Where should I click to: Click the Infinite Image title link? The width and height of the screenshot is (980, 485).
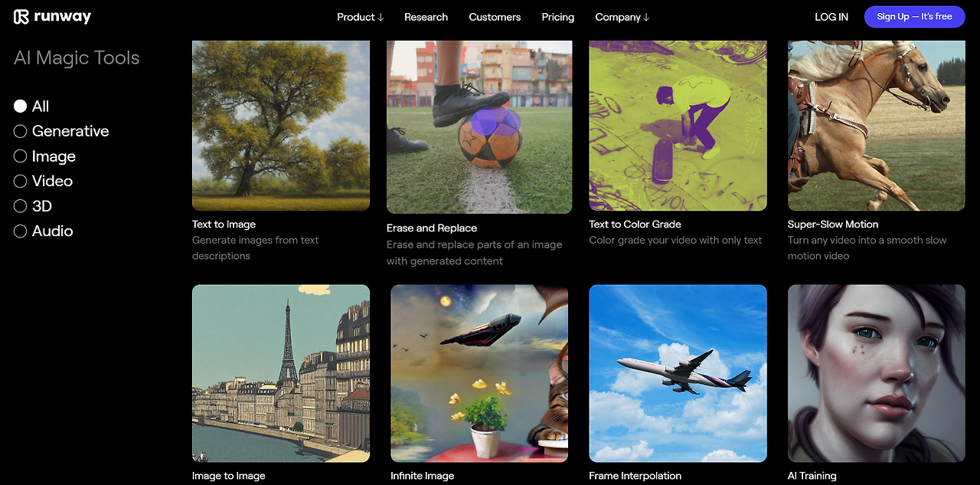[x=422, y=476]
